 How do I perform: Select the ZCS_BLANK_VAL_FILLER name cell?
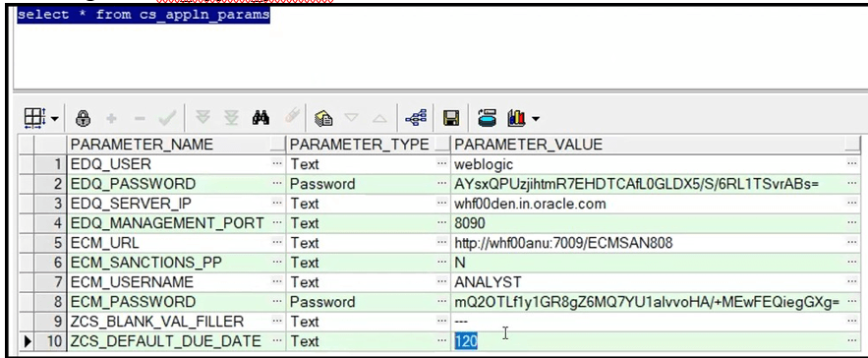(x=176, y=322)
